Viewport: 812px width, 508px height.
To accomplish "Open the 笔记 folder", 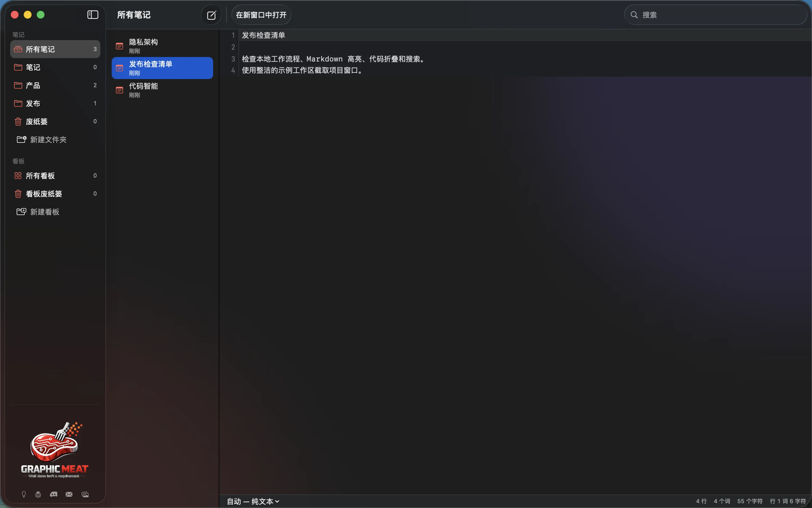I will (x=55, y=67).
